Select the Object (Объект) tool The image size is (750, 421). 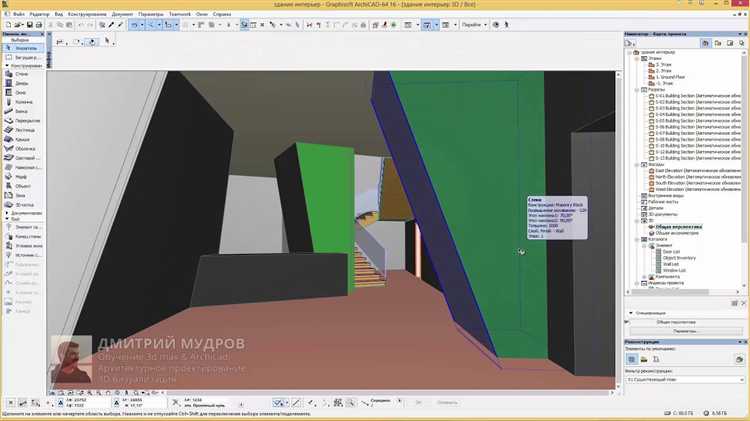(22, 186)
